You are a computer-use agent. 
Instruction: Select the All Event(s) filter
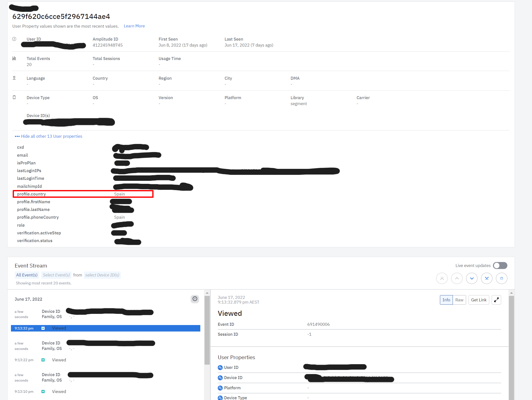tap(27, 275)
